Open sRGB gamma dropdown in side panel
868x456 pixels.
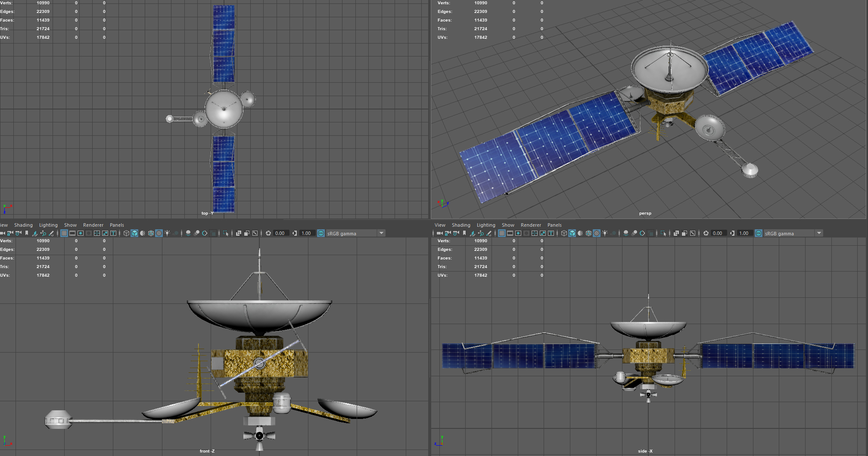click(818, 233)
